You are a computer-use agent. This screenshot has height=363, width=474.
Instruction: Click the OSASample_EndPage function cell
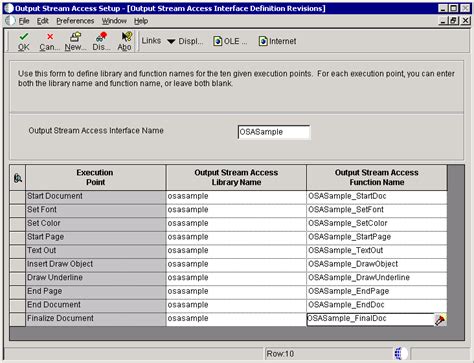click(377, 292)
